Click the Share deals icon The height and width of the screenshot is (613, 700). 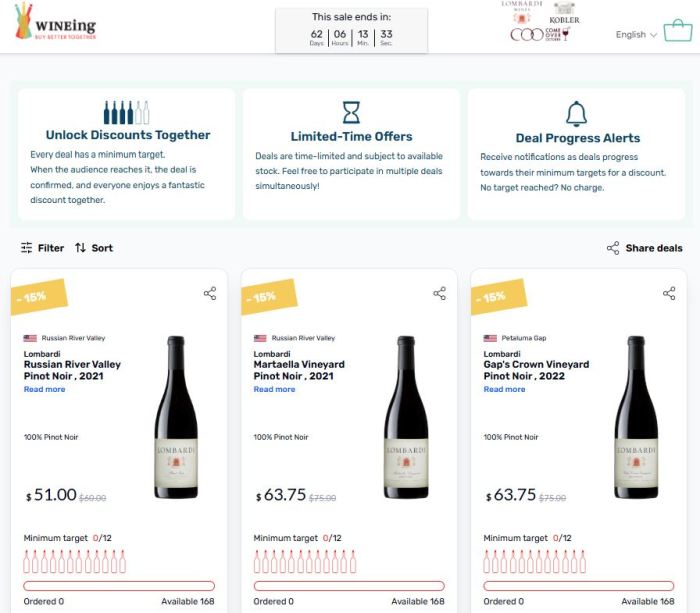[613, 248]
